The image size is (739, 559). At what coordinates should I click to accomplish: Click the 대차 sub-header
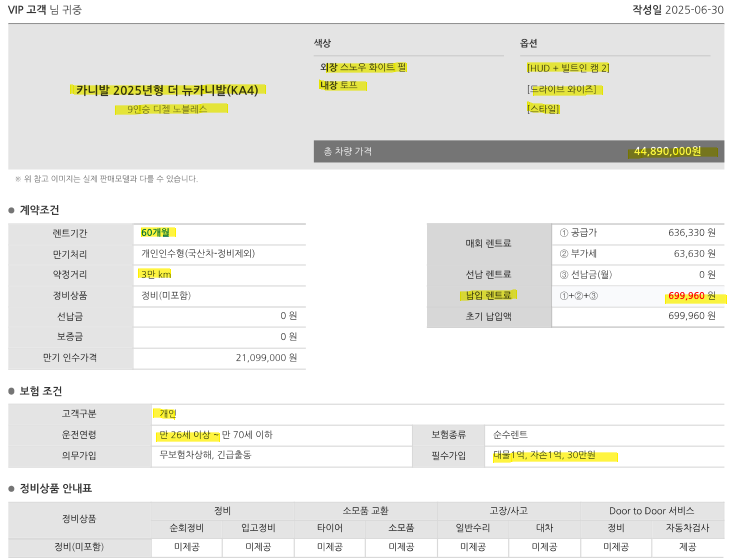point(544,528)
